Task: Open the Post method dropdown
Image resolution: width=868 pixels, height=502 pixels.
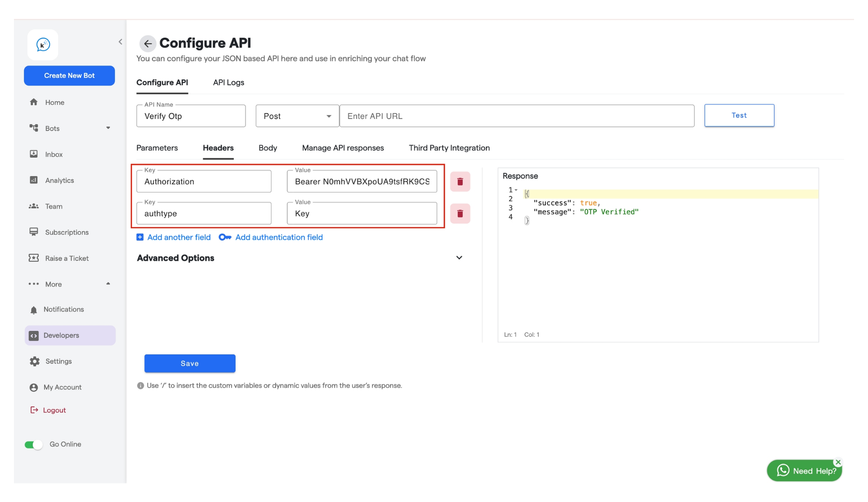Action: [x=297, y=116]
